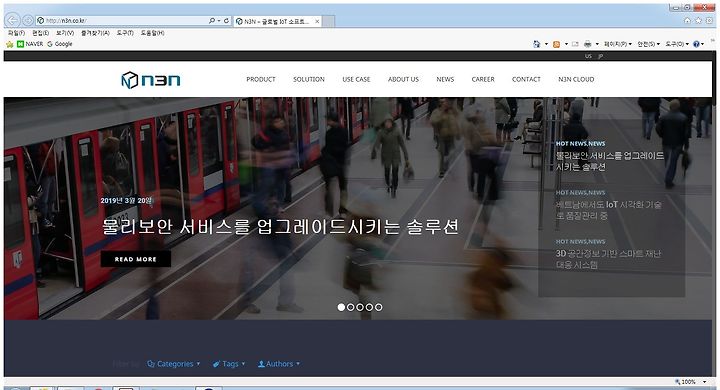Open the 파일(F) menu
Screen dimensions: 720x390
coord(17,33)
